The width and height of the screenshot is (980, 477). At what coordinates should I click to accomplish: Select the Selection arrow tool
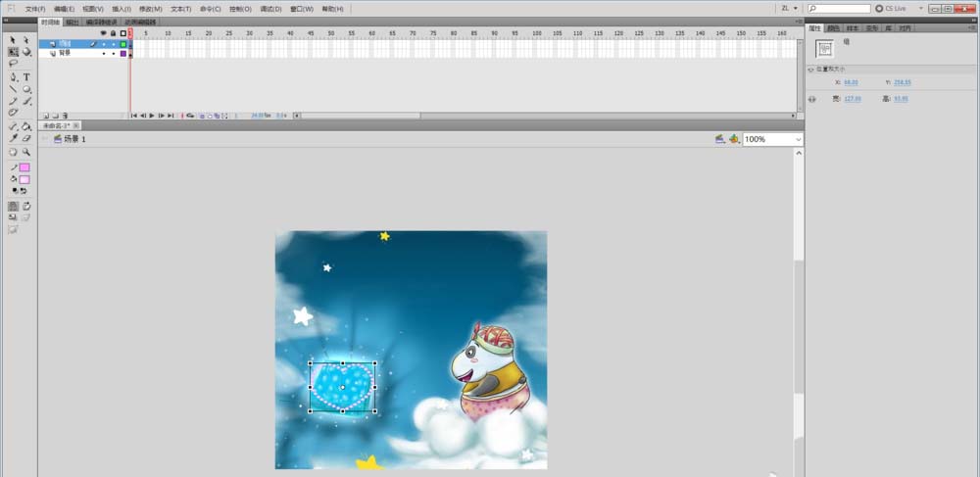[13, 40]
